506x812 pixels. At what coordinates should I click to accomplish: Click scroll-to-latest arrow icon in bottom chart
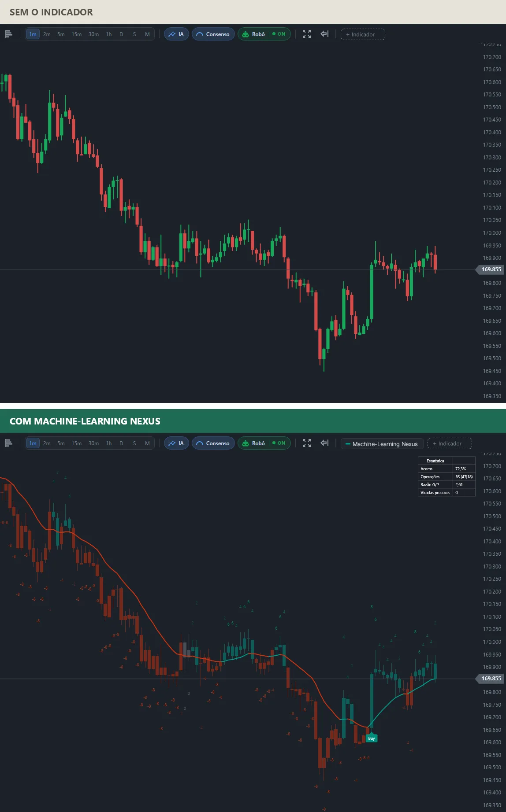pos(324,443)
